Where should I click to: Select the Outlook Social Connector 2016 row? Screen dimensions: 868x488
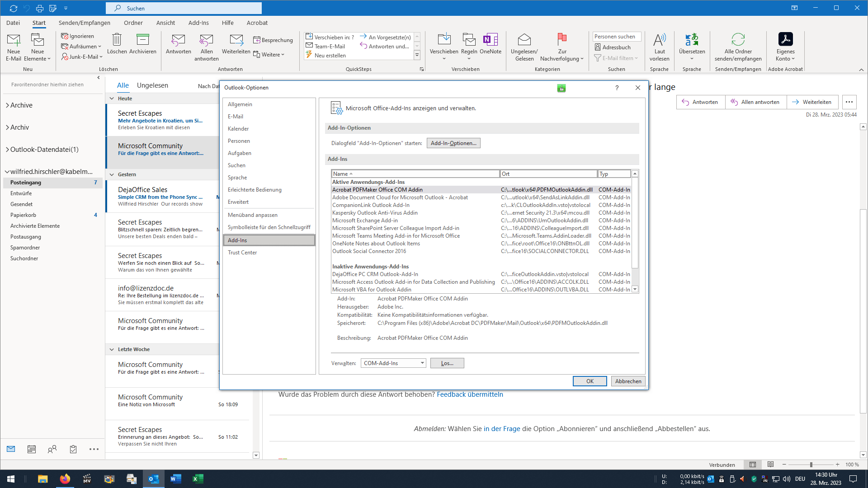(x=481, y=251)
